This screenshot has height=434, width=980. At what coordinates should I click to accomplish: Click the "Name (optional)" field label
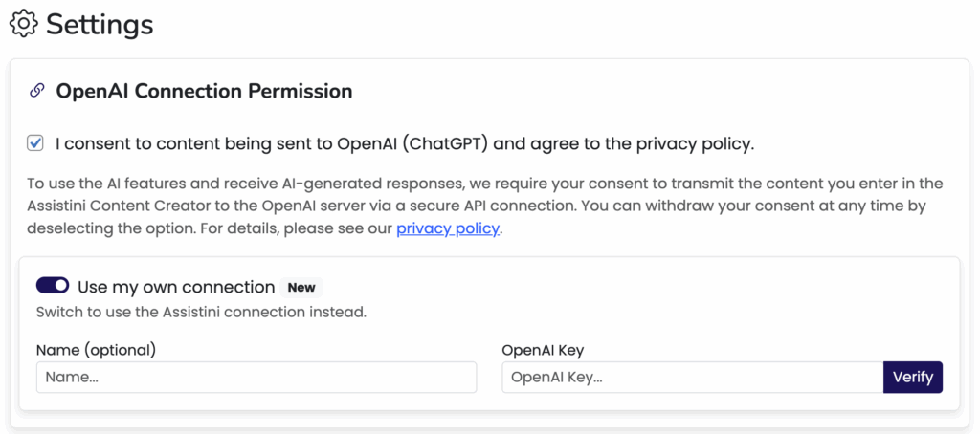tap(96, 350)
